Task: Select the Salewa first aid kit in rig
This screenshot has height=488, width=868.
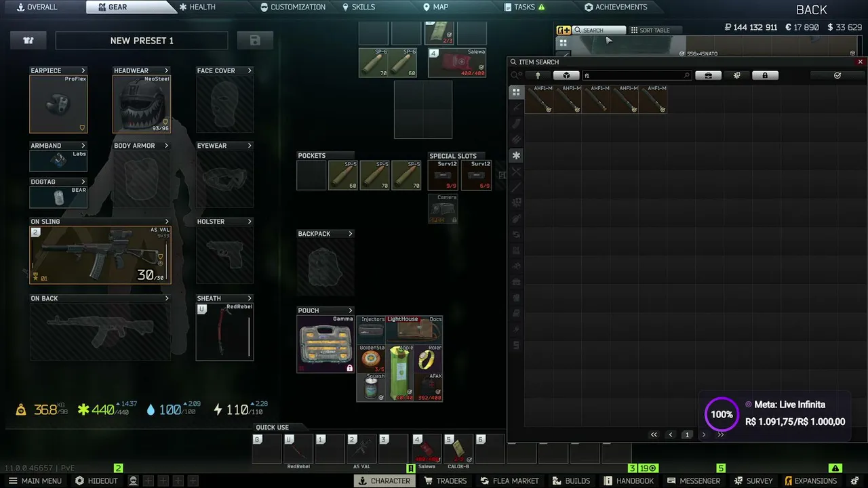Action: point(458,62)
